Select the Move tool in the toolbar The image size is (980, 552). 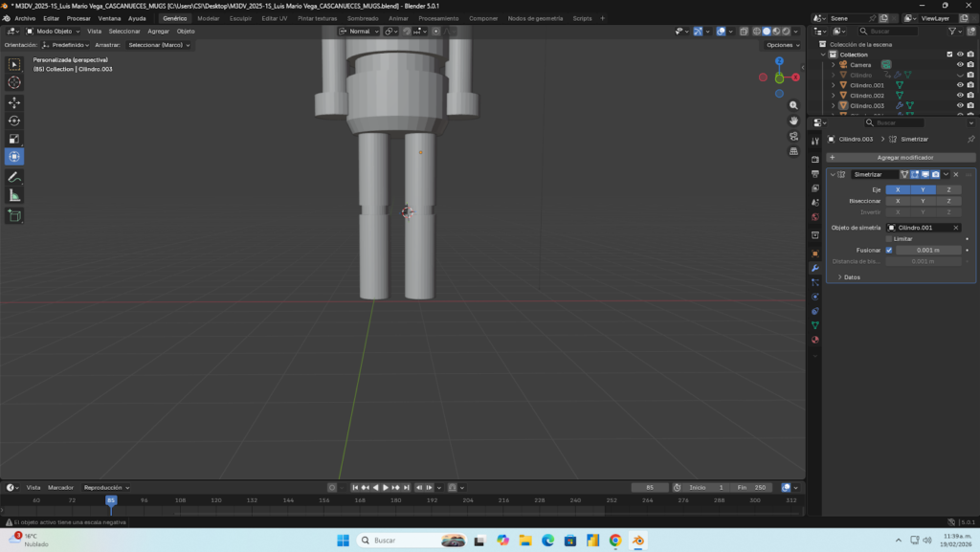click(x=14, y=101)
